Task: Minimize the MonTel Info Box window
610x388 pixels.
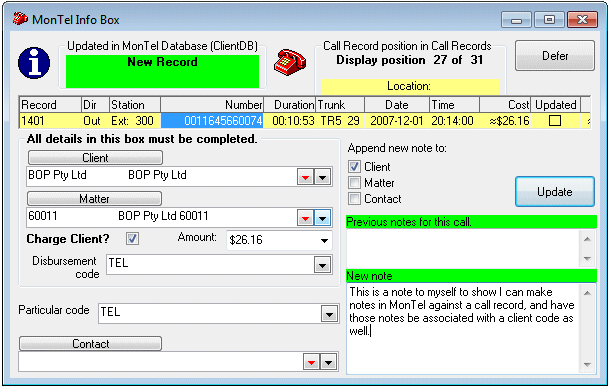Action: (516, 19)
